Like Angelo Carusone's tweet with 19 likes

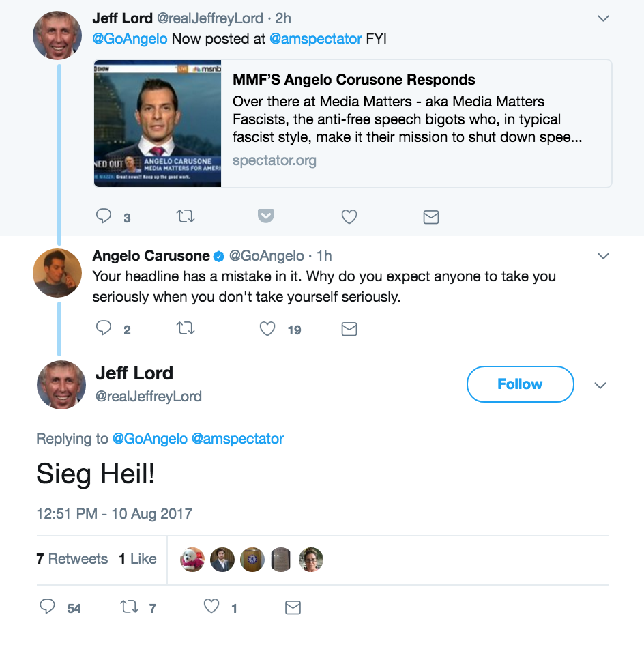pos(267,329)
